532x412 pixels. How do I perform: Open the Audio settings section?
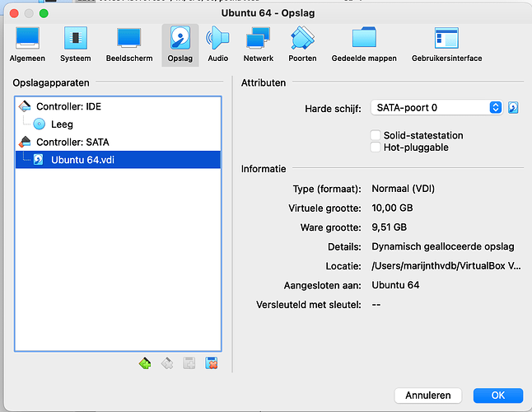click(x=218, y=44)
